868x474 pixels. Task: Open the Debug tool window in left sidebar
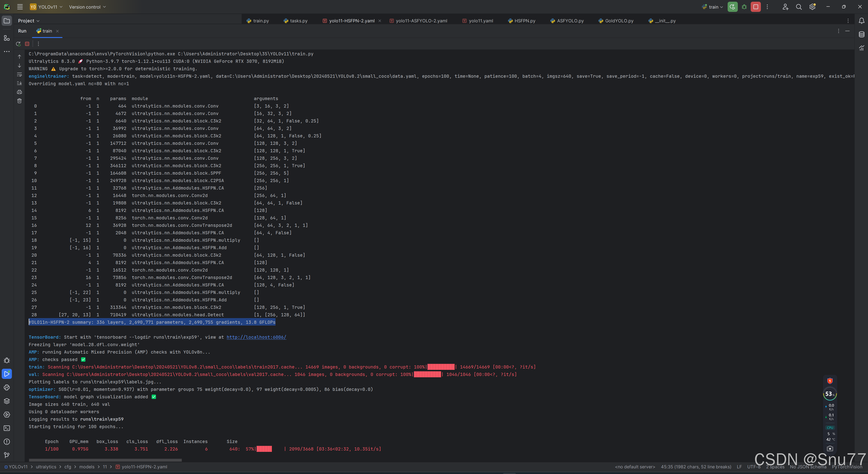point(7,360)
